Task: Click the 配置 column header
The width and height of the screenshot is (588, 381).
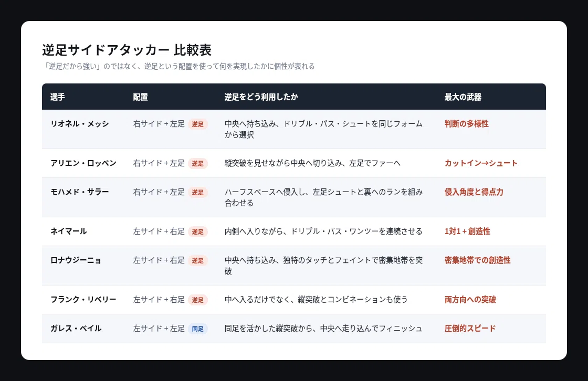Action: (x=140, y=97)
